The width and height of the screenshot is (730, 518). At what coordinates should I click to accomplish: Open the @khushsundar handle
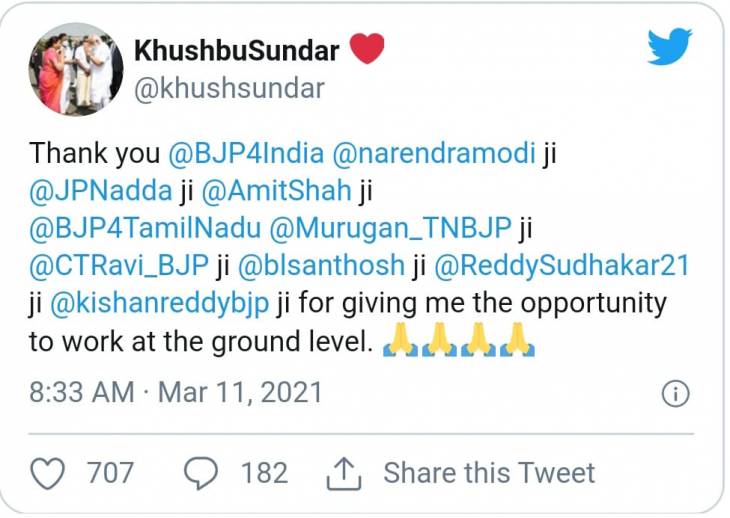pyautogui.click(x=229, y=88)
